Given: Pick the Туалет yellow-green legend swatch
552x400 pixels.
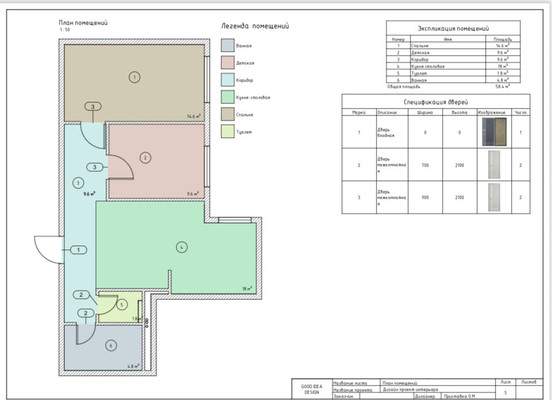Looking at the screenshot, I should (227, 132).
